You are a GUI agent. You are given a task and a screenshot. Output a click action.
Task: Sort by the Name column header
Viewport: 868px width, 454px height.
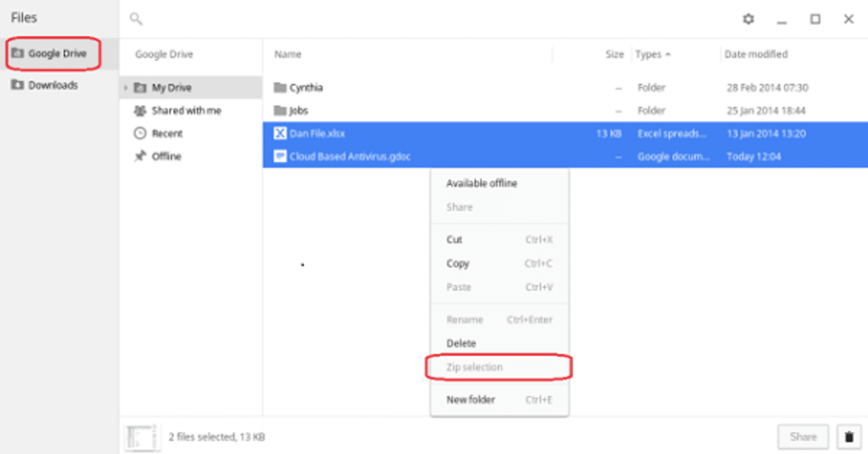(288, 54)
